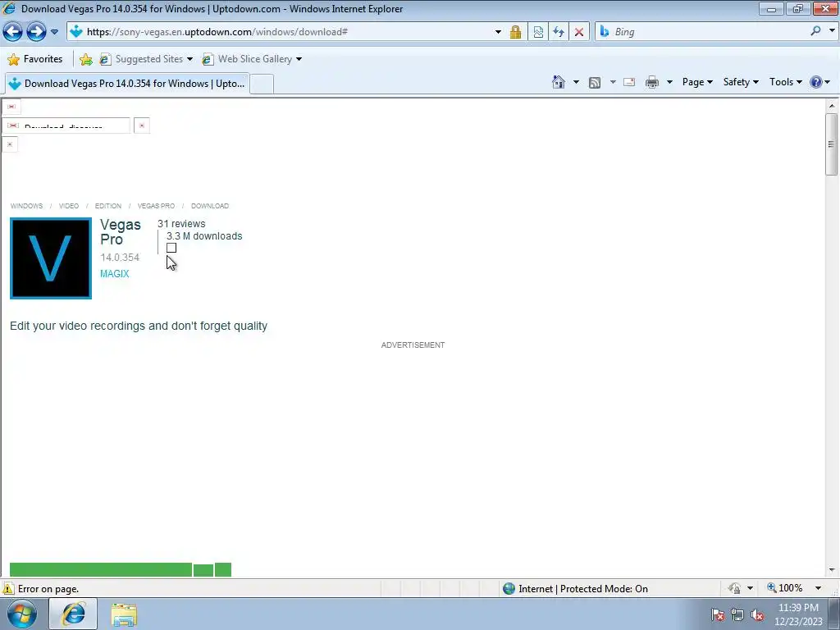Open the Page menu
This screenshot has height=630, width=840.
pos(697,82)
